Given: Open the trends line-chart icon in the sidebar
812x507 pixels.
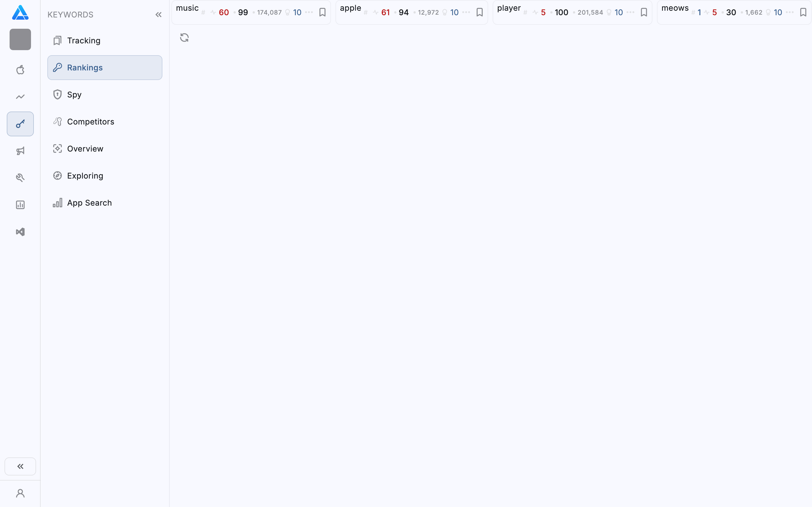Looking at the screenshot, I should pyautogui.click(x=20, y=97).
